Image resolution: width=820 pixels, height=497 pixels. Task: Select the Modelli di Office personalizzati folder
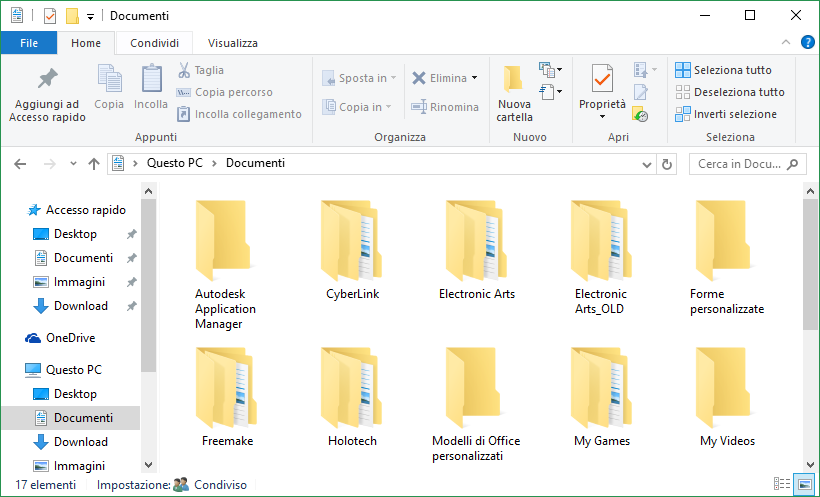pos(476,404)
